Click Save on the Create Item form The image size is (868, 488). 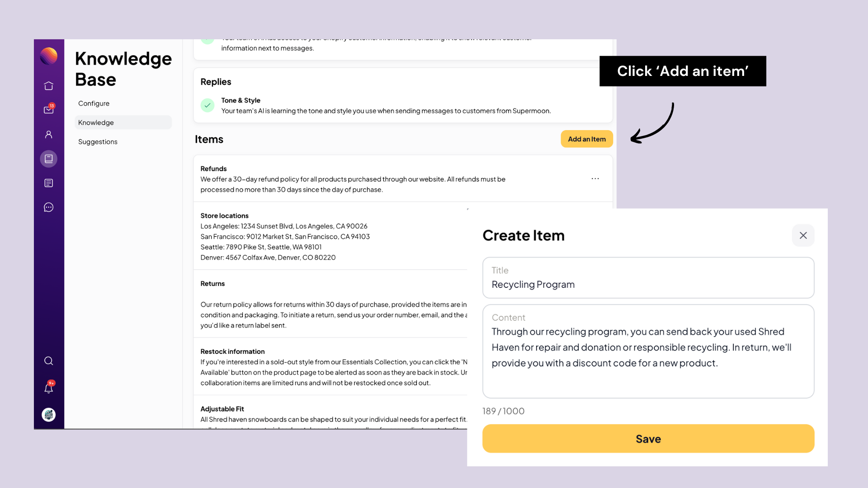(x=649, y=439)
